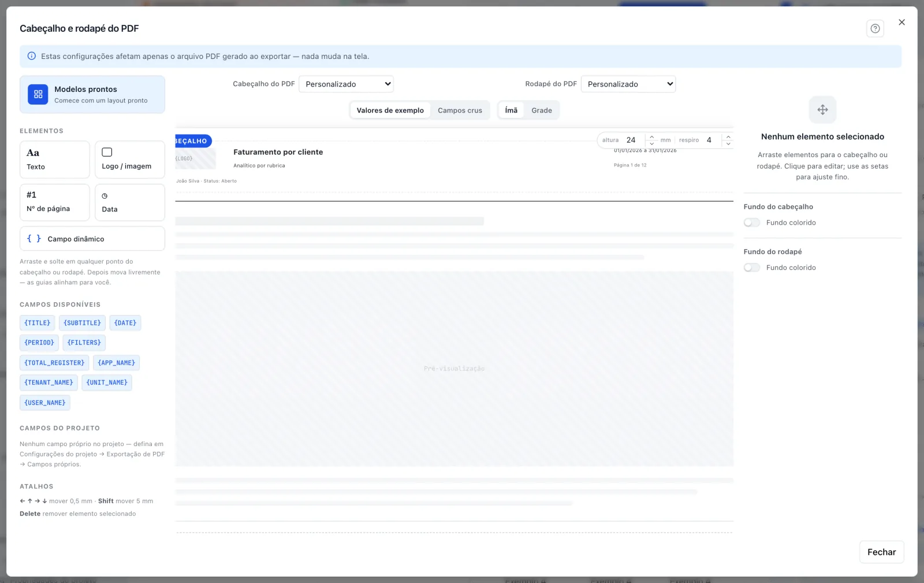Increase the altura value with up arrow
Viewport: 924px width, 583px height.
pos(651,137)
